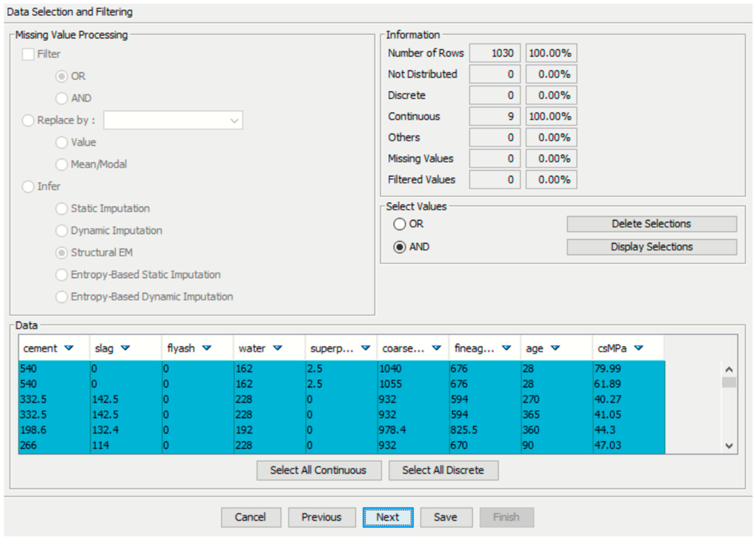Open superplasticizer column filter arrow
Viewport: 756px width, 541px height.
point(366,348)
